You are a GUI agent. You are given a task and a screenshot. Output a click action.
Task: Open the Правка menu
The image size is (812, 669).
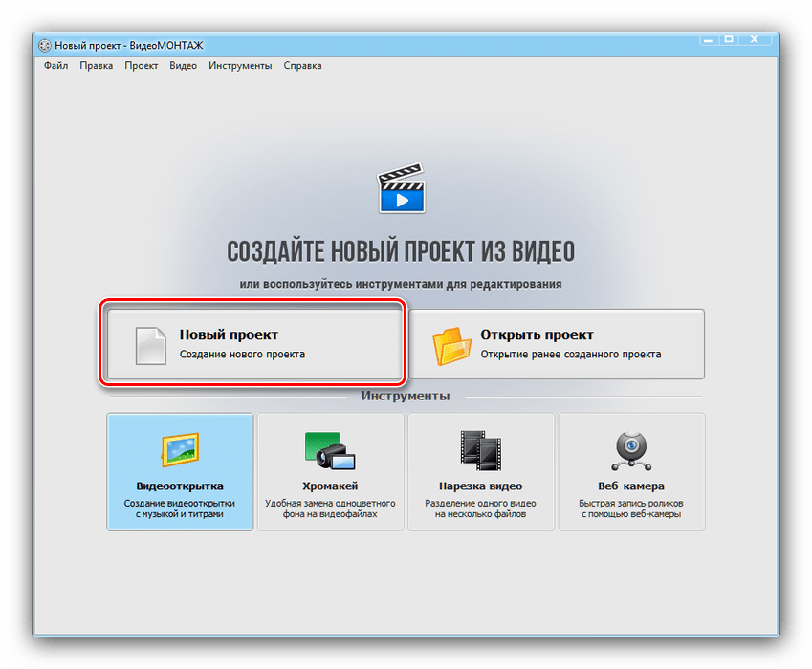click(x=96, y=65)
